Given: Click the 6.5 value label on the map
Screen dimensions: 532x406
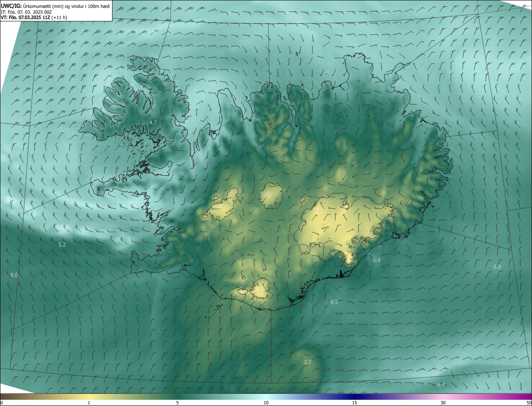Looking at the screenshot, I should click(x=334, y=302).
